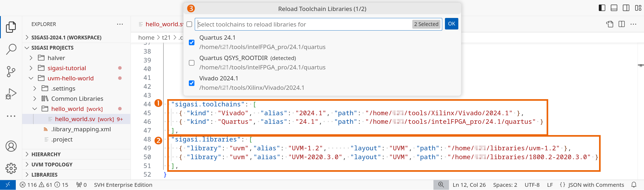644x190 pixels.
Task: Open the Search view in activity bar
Action: [x=11, y=49]
